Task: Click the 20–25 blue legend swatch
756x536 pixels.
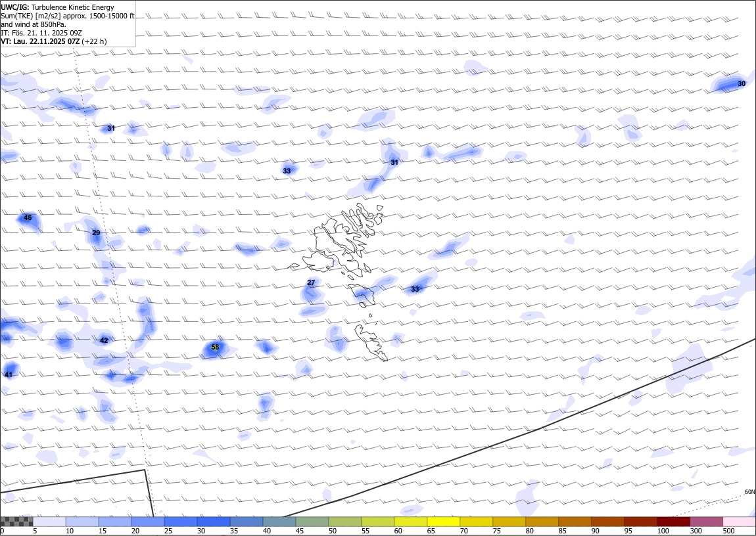Action: tap(147, 522)
